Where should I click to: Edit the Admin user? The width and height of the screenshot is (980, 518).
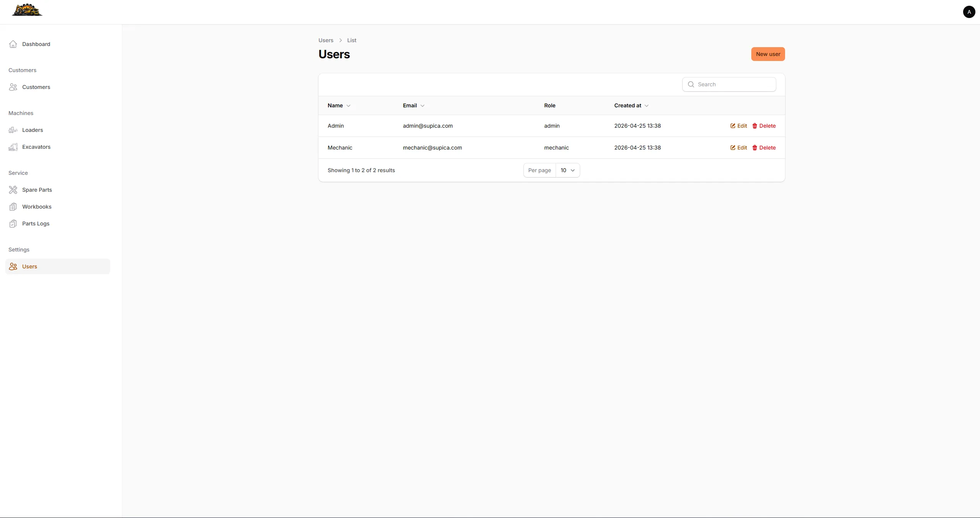coord(739,126)
